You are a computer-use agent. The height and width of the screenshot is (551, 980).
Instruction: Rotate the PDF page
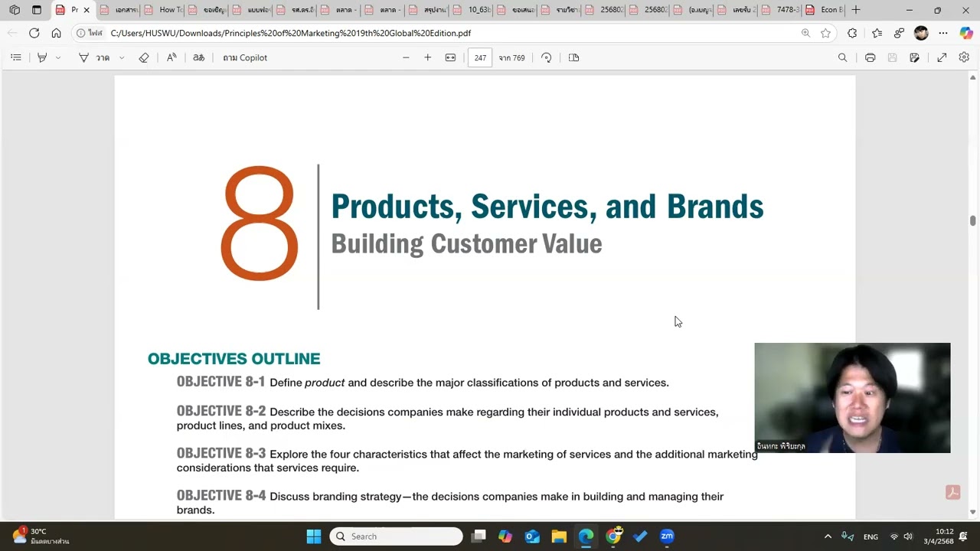click(546, 57)
